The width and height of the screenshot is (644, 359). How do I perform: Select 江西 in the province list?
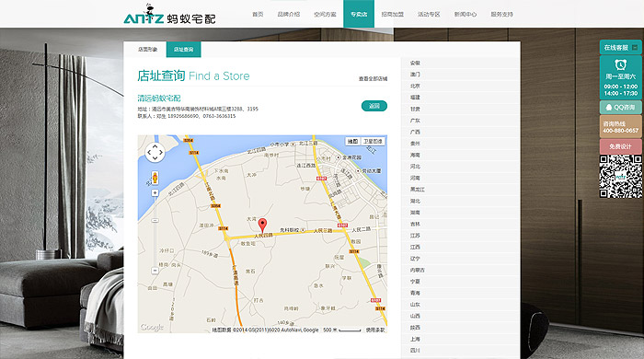coord(415,247)
